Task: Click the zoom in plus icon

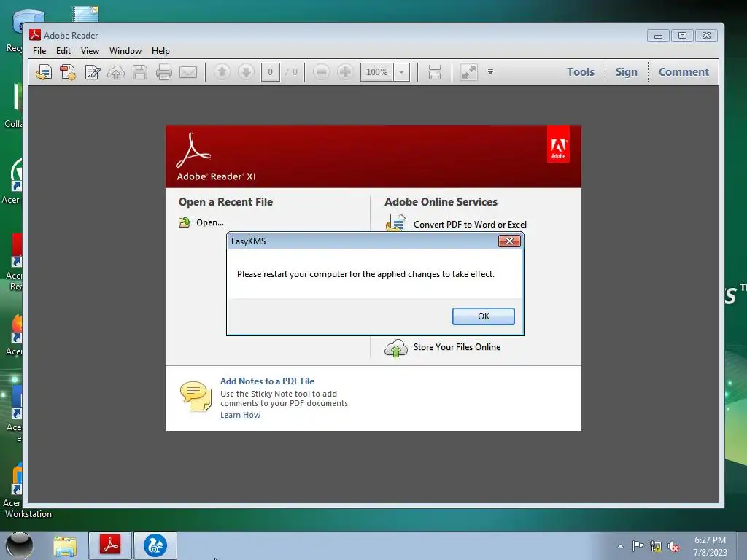Action: pyautogui.click(x=345, y=72)
